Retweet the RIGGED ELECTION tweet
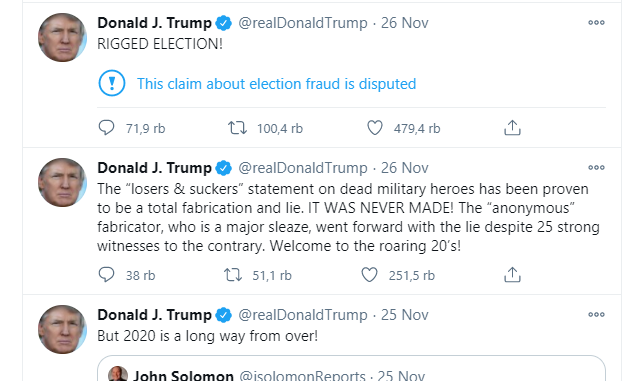The image size is (643, 381). [237, 128]
